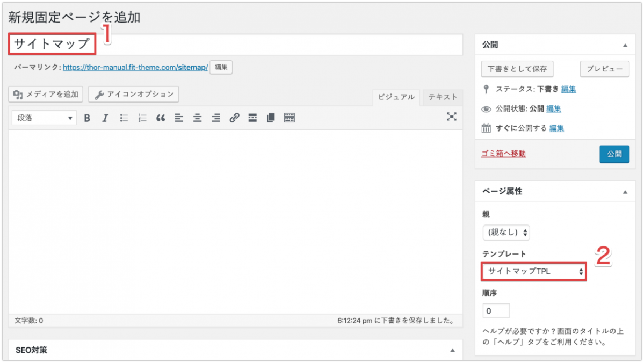This screenshot has width=644, height=363.
Task: Click the insert link icon
Action: 234,118
